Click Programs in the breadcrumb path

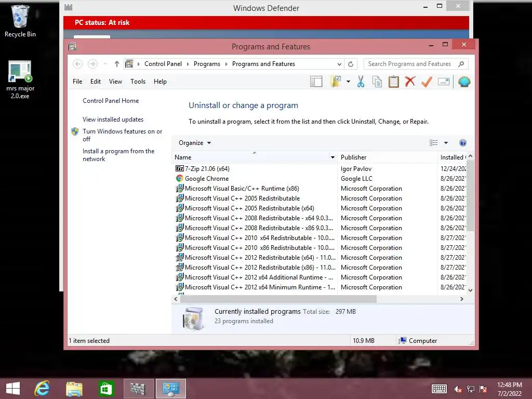207,64
